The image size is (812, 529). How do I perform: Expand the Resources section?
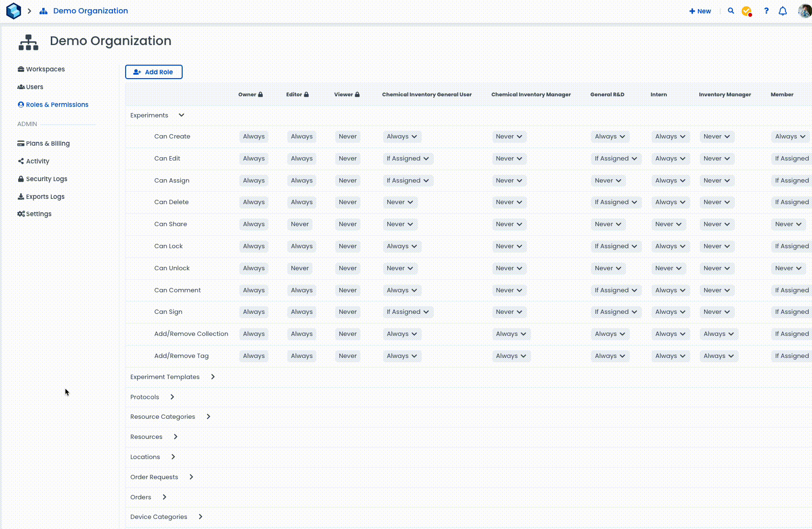(x=175, y=437)
